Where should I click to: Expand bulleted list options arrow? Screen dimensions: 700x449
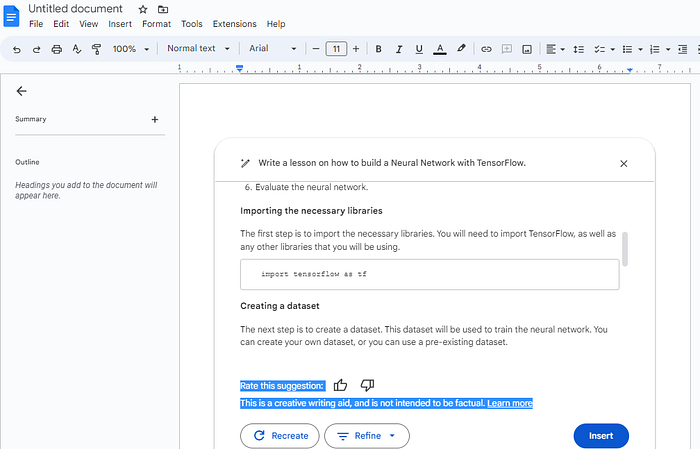tap(640, 49)
